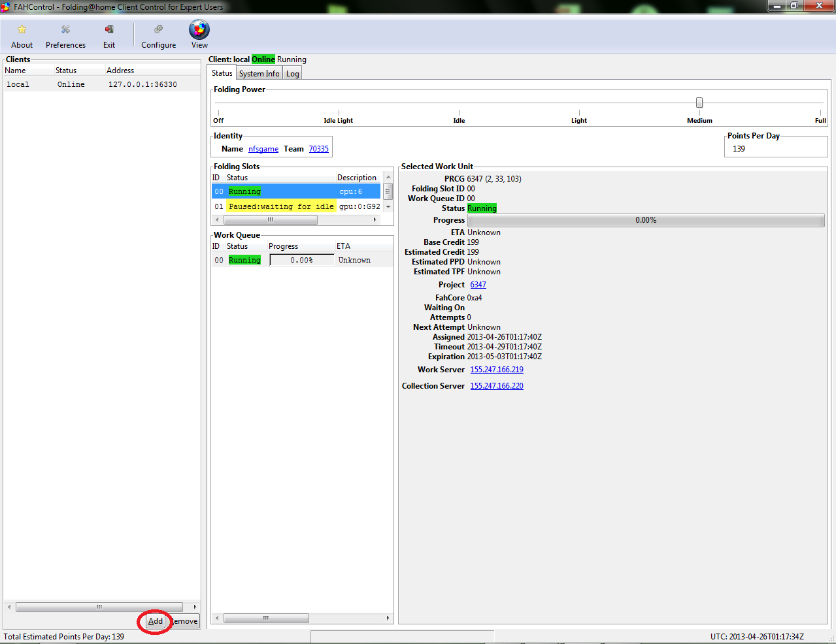Click the Add client button
The width and height of the screenshot is (836, 644).
(155, 621)
